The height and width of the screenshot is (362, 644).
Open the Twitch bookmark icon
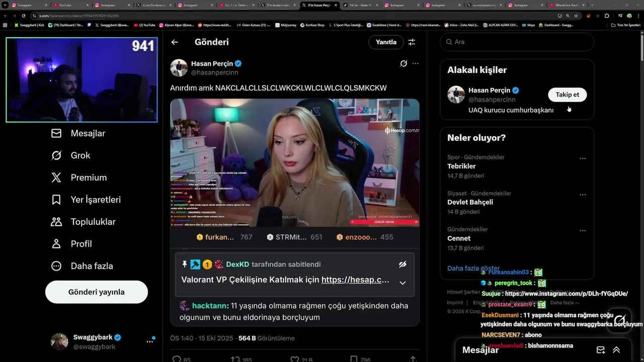coord(90,25)
